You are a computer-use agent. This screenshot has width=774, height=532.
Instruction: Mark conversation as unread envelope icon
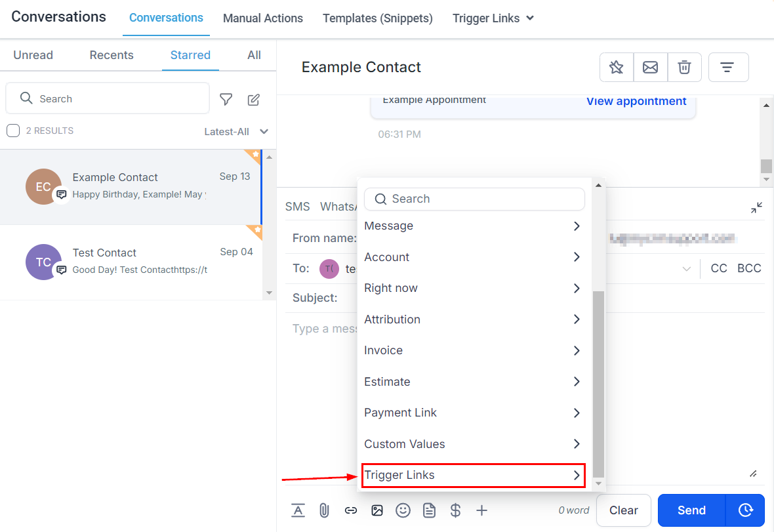[651, 67]
